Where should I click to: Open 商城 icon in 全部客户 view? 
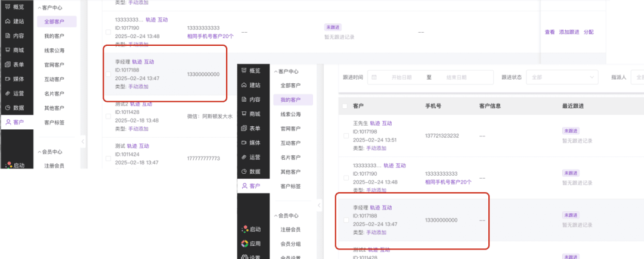[8, 50]
